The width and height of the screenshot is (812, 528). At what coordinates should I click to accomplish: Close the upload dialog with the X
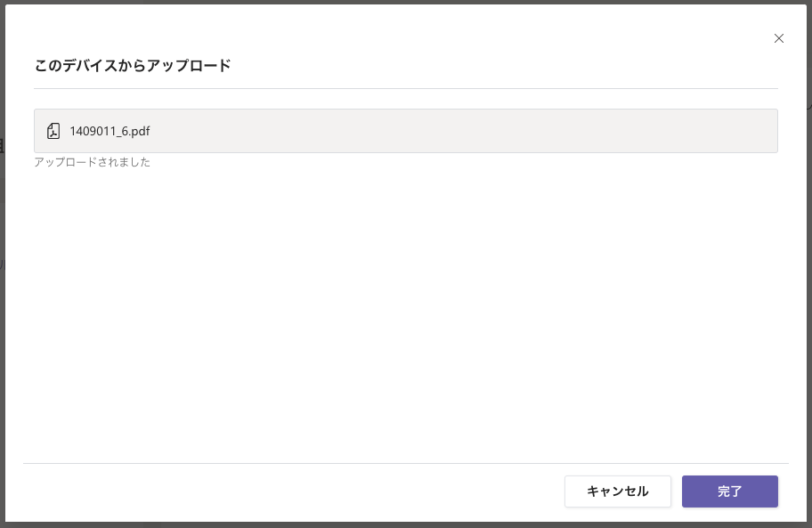pyautogui.click(x=779, y=38)
